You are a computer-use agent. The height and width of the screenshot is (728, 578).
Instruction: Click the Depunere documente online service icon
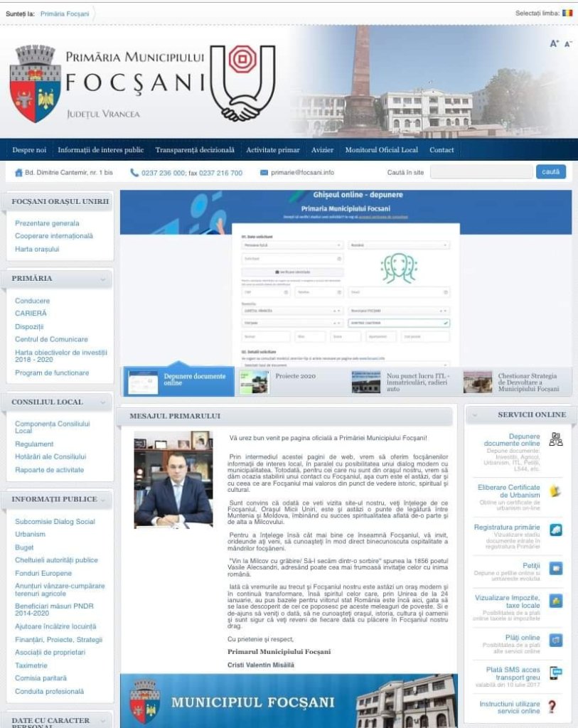click(x=555, y=439)
